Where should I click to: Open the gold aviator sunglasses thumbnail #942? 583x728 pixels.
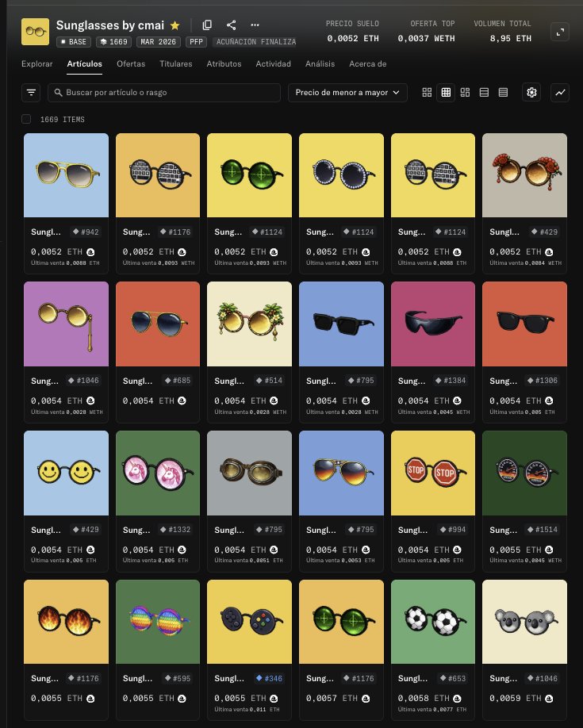tap(66, 175)
